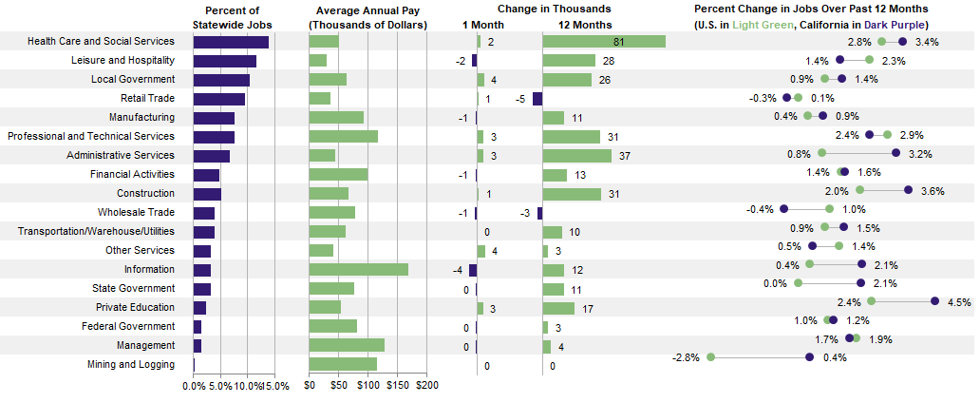
Task: Click the Health Care and Social Services label
Action: [x=102, y=42]
